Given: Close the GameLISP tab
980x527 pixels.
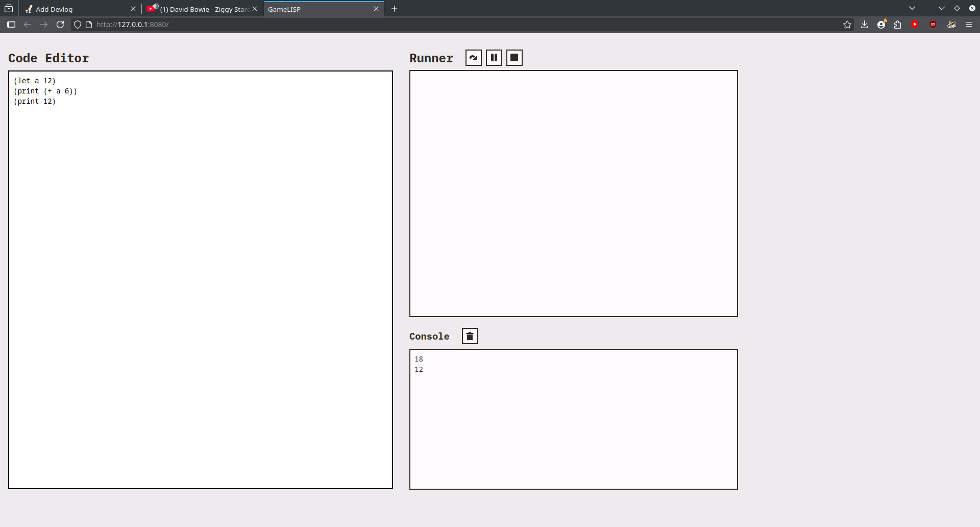Looking at the screenshot, I should click(x=376, y=9).
